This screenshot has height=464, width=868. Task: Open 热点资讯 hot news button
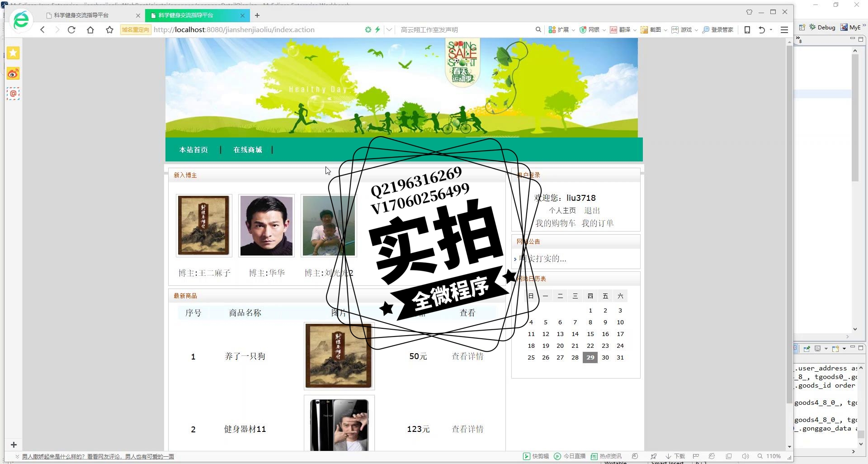coord(606,456)
